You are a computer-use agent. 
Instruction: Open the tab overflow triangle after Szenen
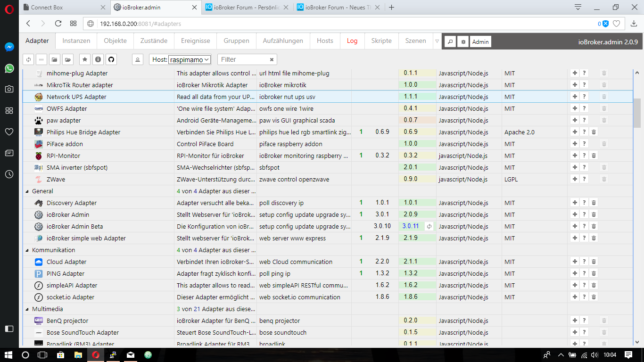pyautogui.click(x=437, y=41)
